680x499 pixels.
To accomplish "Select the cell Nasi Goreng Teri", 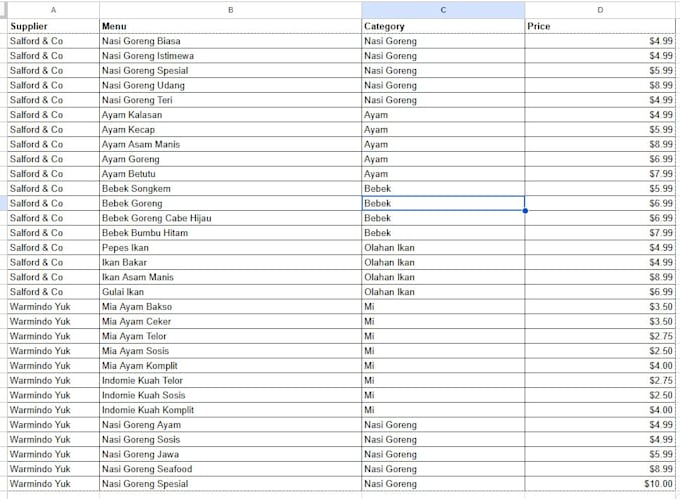I will click(230, 100).
